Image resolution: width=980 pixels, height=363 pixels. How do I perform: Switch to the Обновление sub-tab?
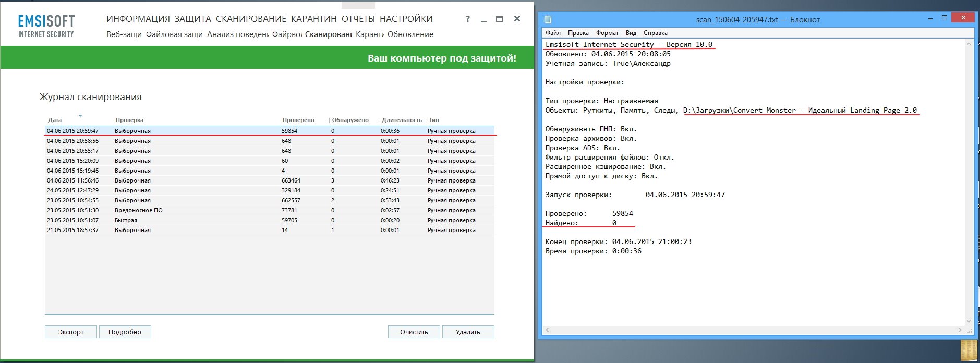point(410,34)
